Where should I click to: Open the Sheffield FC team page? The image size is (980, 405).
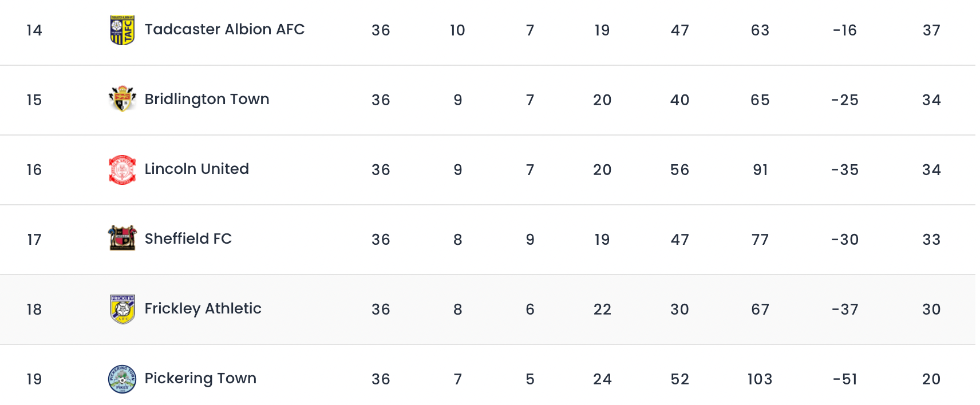(x=188, y=239)
